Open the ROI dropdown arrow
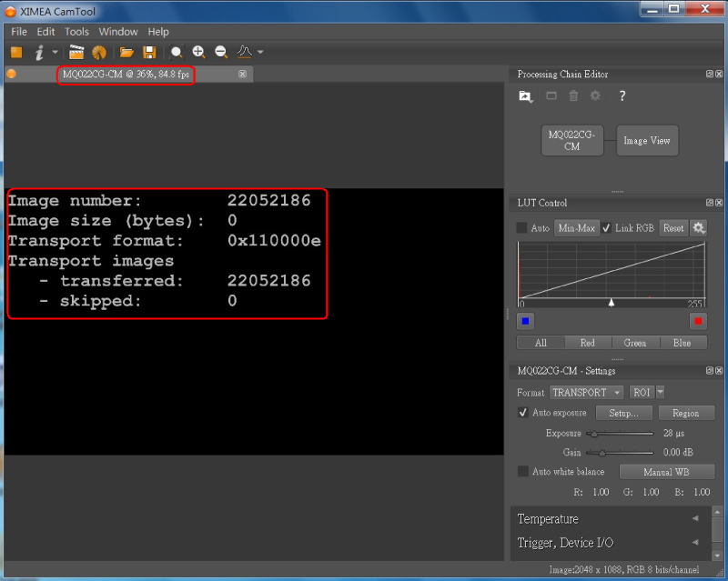Screen dimensions: 728x581 [661, 392]
